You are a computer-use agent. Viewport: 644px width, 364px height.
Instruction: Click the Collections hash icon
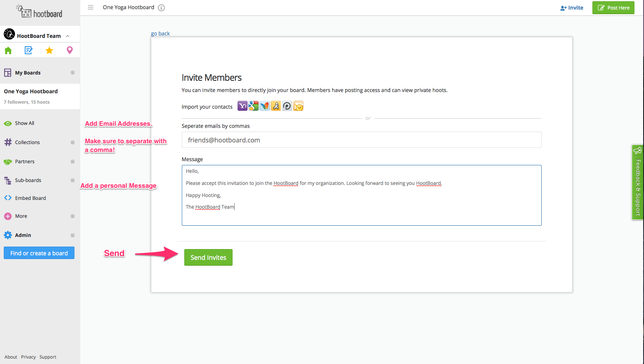point(7,142)
